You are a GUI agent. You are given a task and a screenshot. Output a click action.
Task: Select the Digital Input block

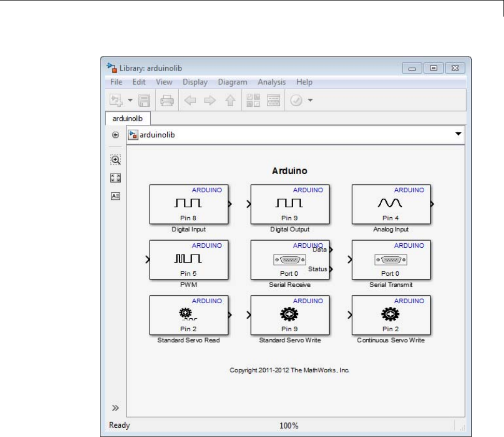pos(189,204)
